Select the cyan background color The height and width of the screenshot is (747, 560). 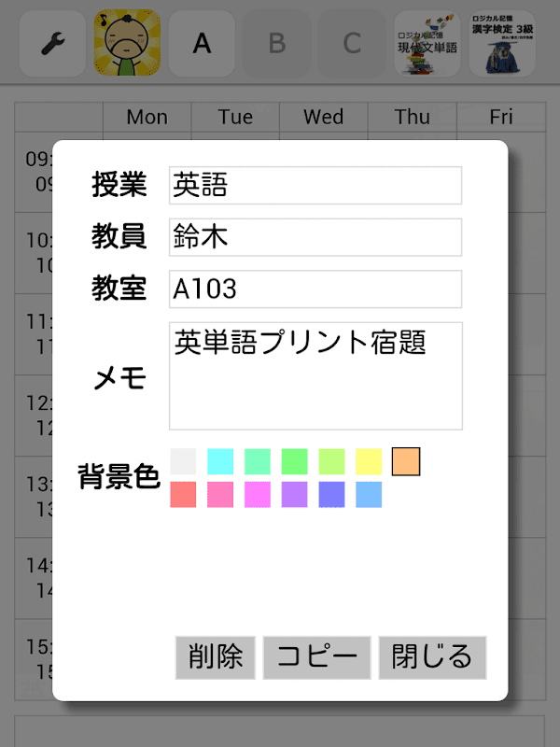(220, 461)
